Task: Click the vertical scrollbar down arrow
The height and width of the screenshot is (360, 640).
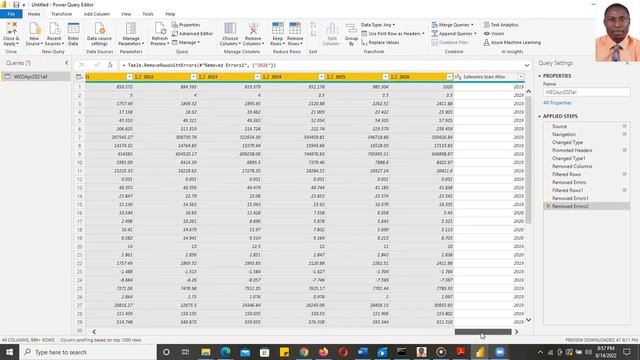Action: (x=529, y=320)
